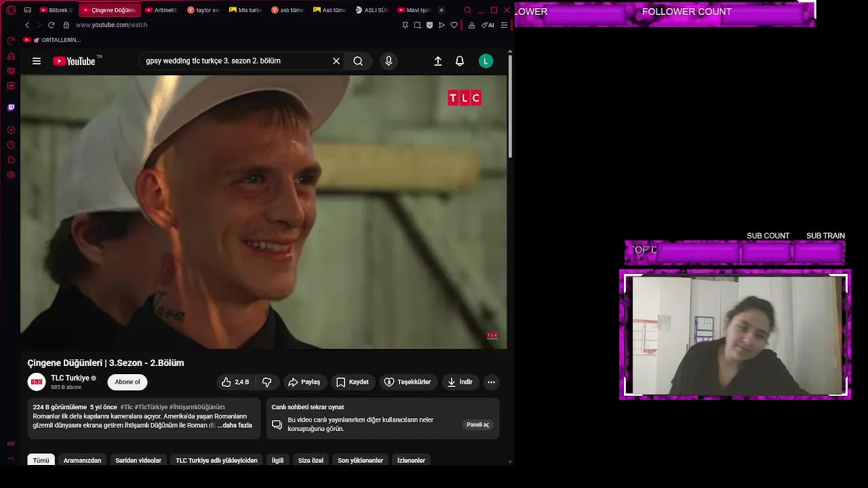868x488 pixels.
Task: Start voice search with microphone icon
Action: (389, 61)
